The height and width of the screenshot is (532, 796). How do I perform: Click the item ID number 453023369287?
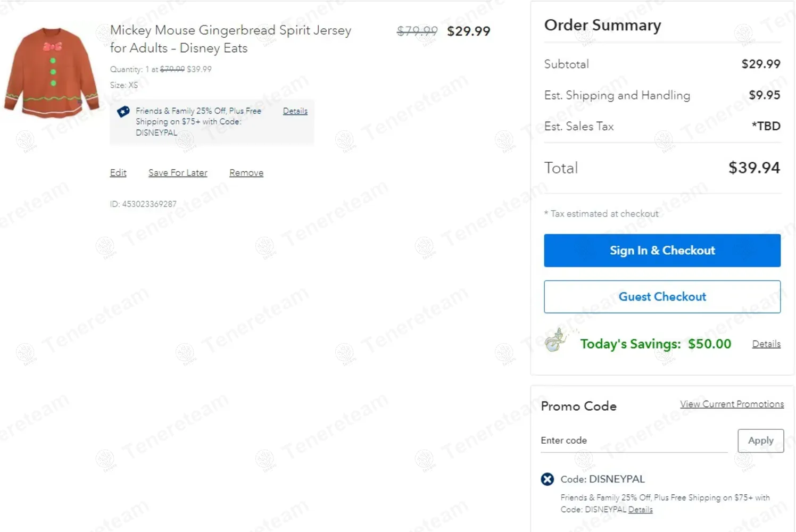point(149,204)
